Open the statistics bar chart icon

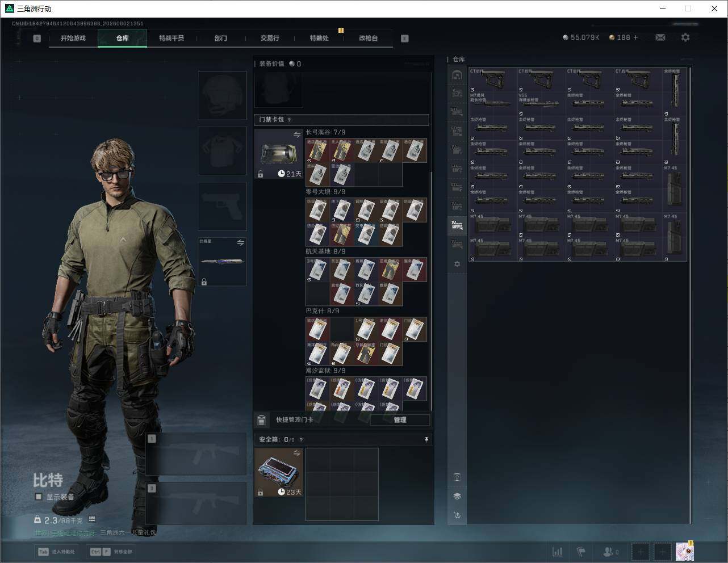[x=558, y=552]
